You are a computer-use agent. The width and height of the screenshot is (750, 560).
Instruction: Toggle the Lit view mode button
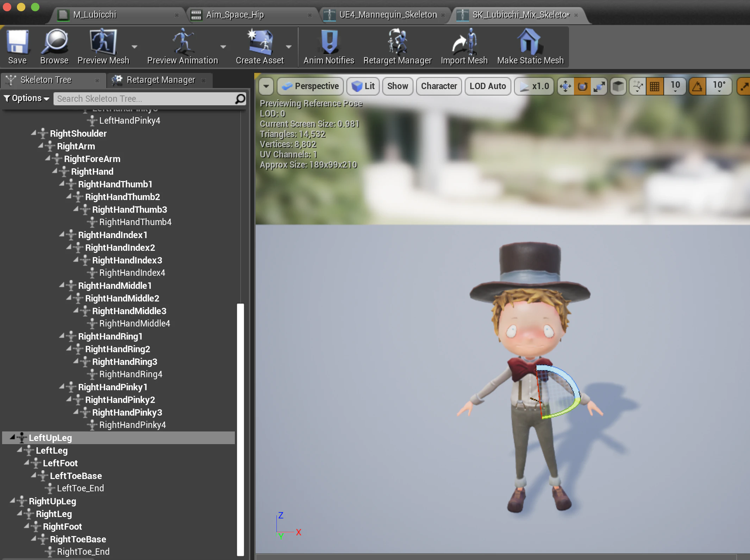coord(363,86)
